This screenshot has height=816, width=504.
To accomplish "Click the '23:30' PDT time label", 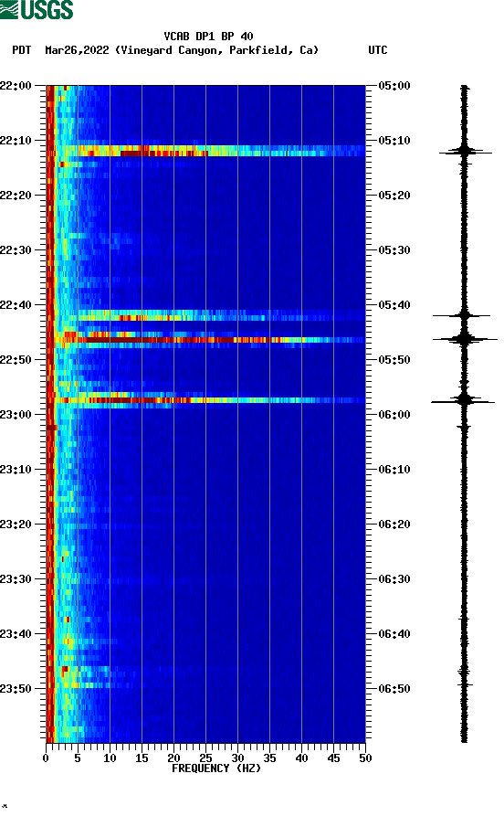I will (16, 578).
